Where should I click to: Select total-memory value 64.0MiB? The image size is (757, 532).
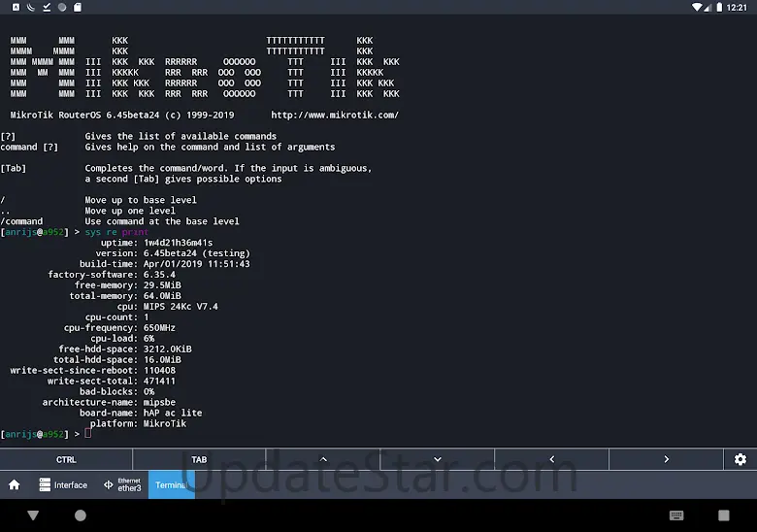pyautogui.click(x=162, y=295)
